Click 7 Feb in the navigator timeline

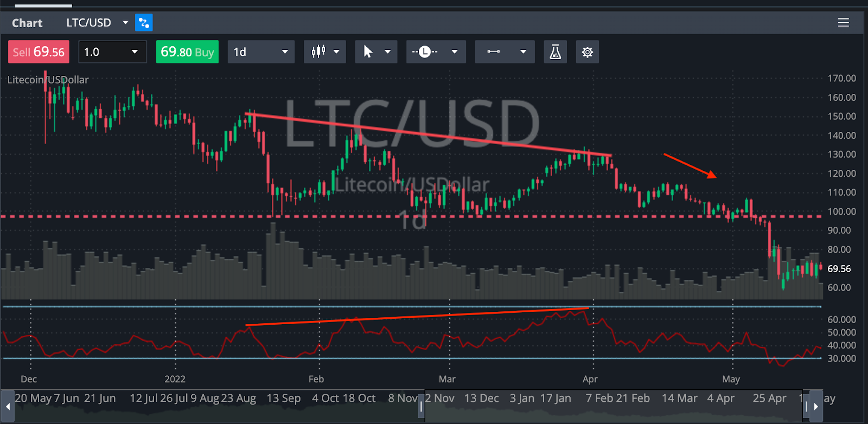tap(599, 398)
